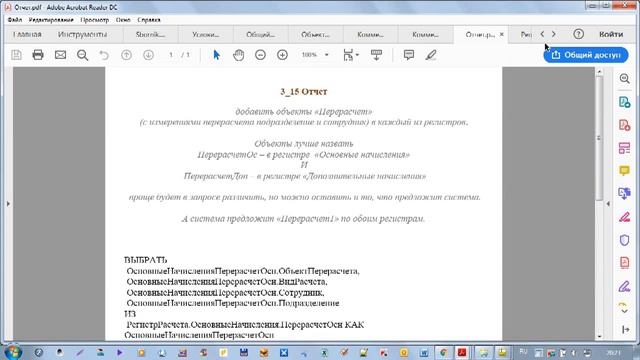The height and width of the screenshot is (360, 640).
Task: Click scrollbar down arrow
Action: pyautogui.click(x=599, y=337)
